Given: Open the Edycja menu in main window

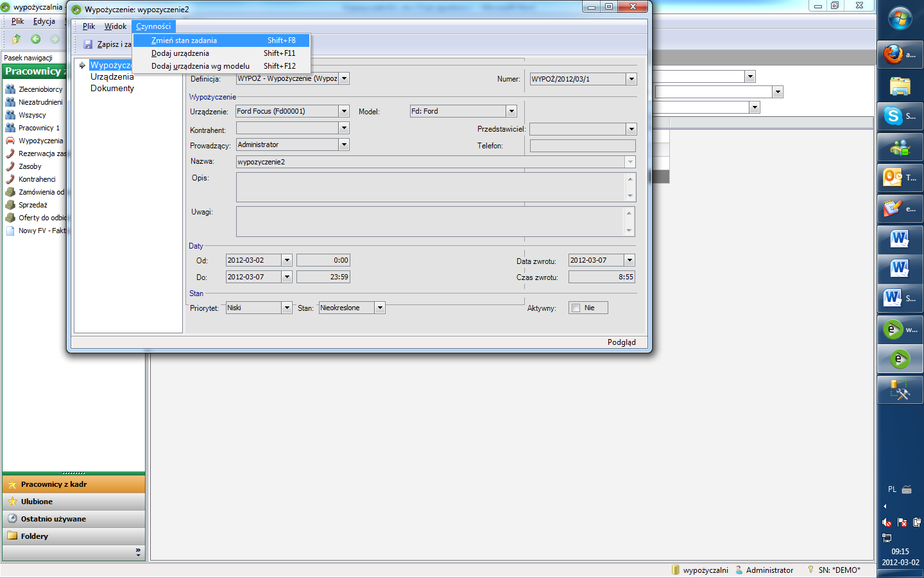Looking at the screenshot, I should [x=44, y=21].
